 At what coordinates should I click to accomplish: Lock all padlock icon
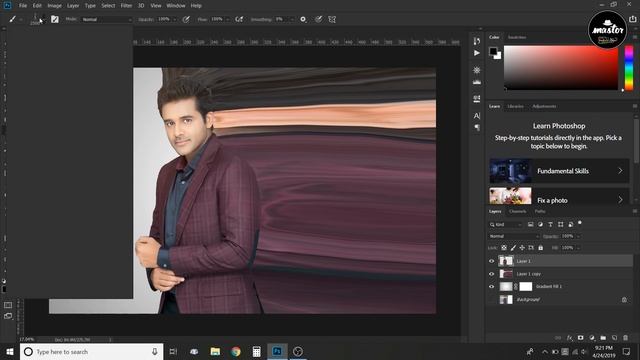(x=540, y=248)
